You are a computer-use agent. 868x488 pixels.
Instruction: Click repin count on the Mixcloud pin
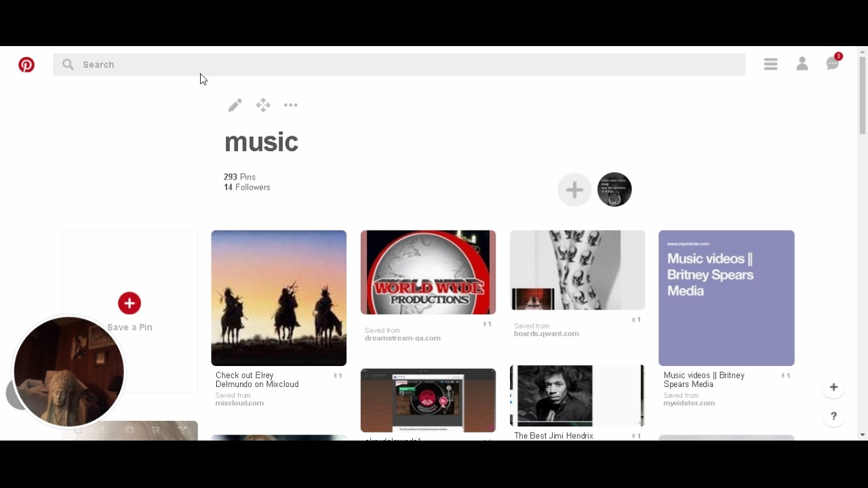point(338,375)
